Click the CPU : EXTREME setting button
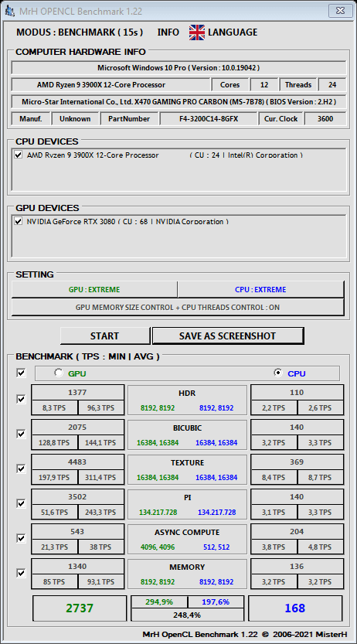Screen dimensions: 357x644 260,290
